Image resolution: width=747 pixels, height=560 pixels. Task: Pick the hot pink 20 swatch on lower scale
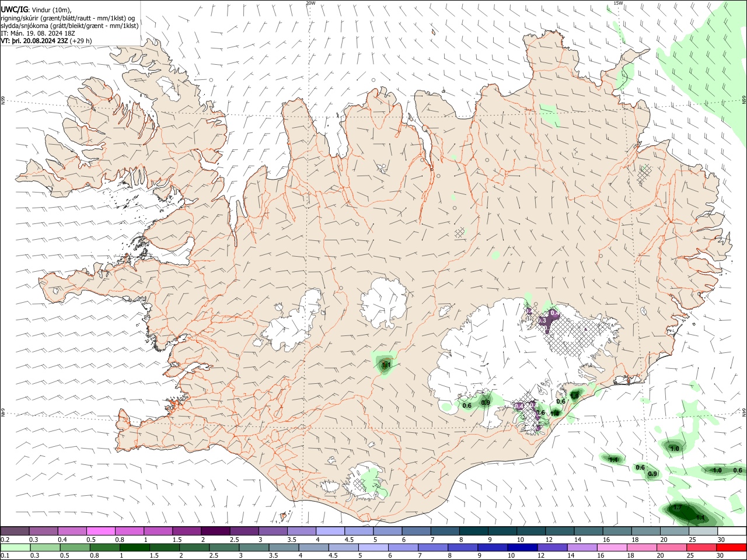click(x=671, y=547)
